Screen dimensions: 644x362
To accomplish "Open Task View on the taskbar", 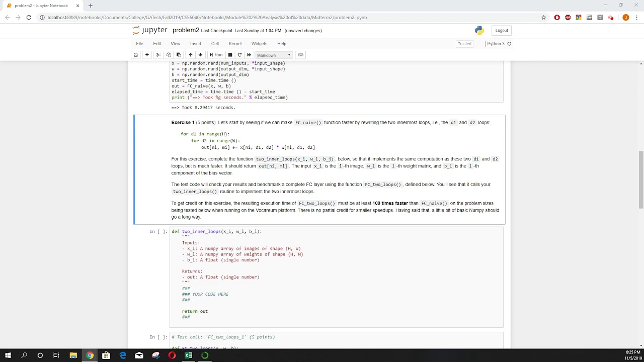I will pos(56,355).
